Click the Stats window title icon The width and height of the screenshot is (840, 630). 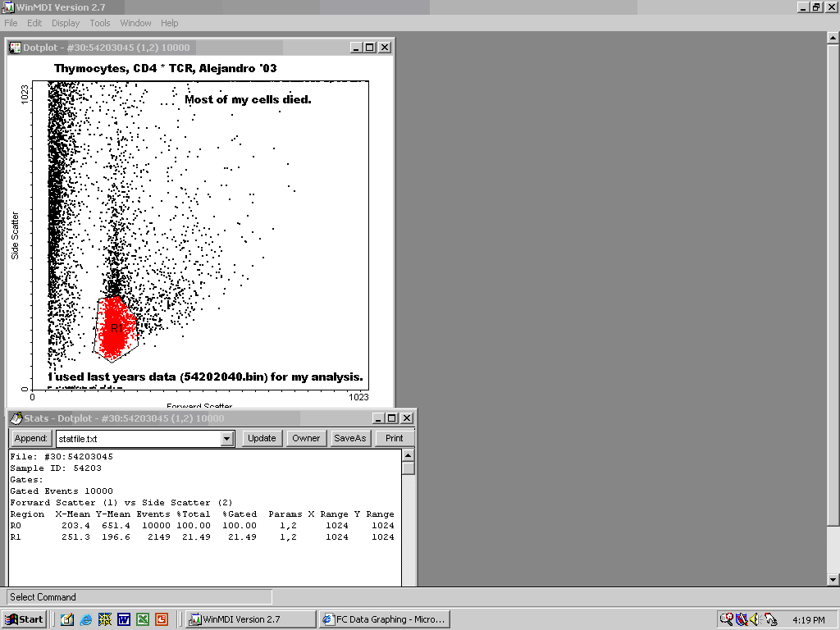click(16, 418)
